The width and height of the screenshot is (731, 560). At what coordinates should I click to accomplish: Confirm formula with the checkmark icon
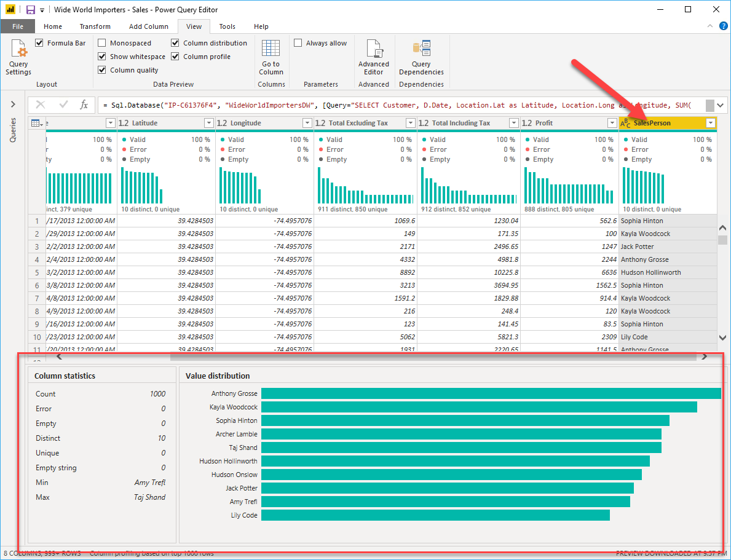pos(63,105)
